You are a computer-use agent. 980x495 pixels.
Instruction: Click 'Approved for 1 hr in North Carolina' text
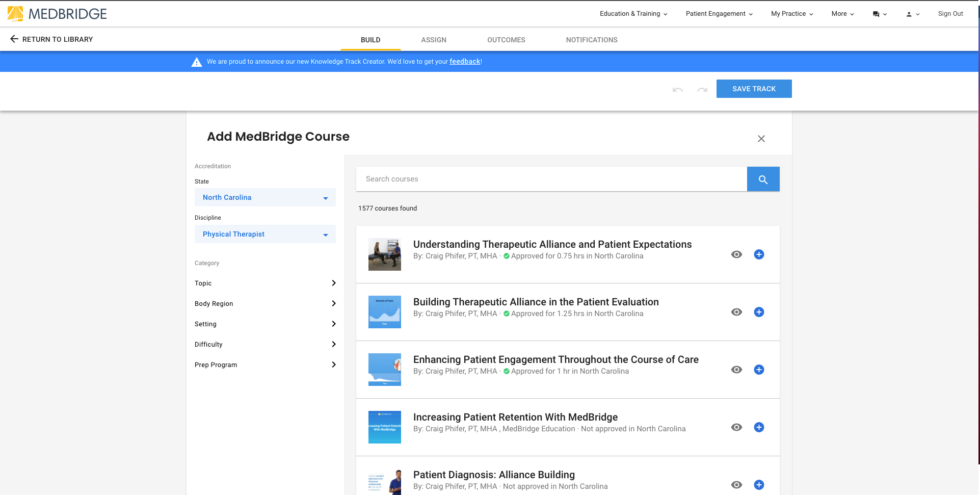click(570, 371)
